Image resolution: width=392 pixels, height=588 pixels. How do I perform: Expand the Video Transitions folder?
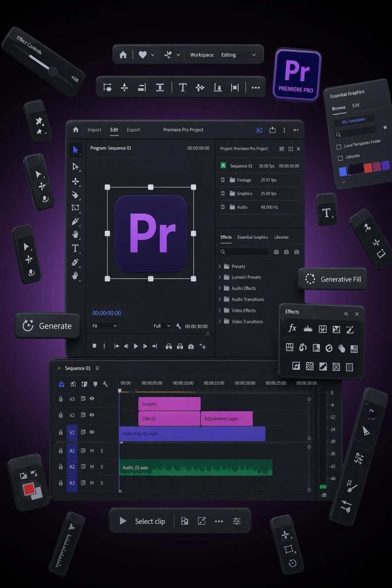click(x=220, y=322)
